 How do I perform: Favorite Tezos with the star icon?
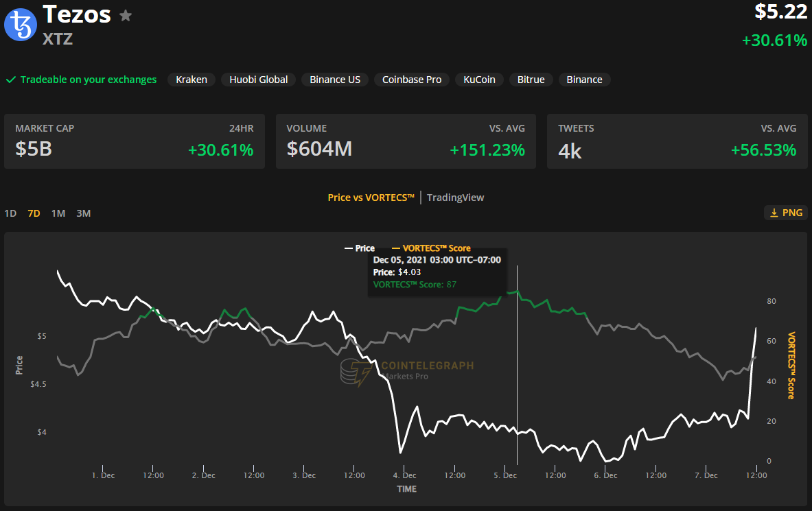pos(126,15)
